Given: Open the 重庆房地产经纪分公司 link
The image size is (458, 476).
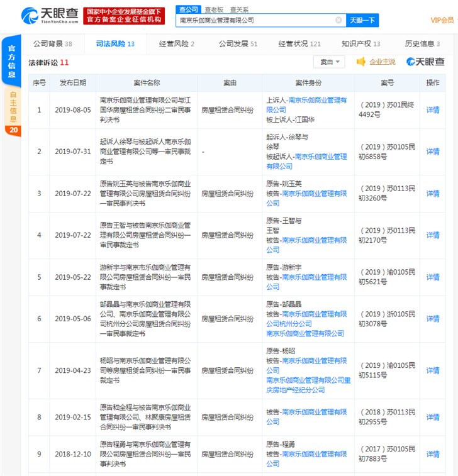Looking at the screenshot, I should point(308,385).
